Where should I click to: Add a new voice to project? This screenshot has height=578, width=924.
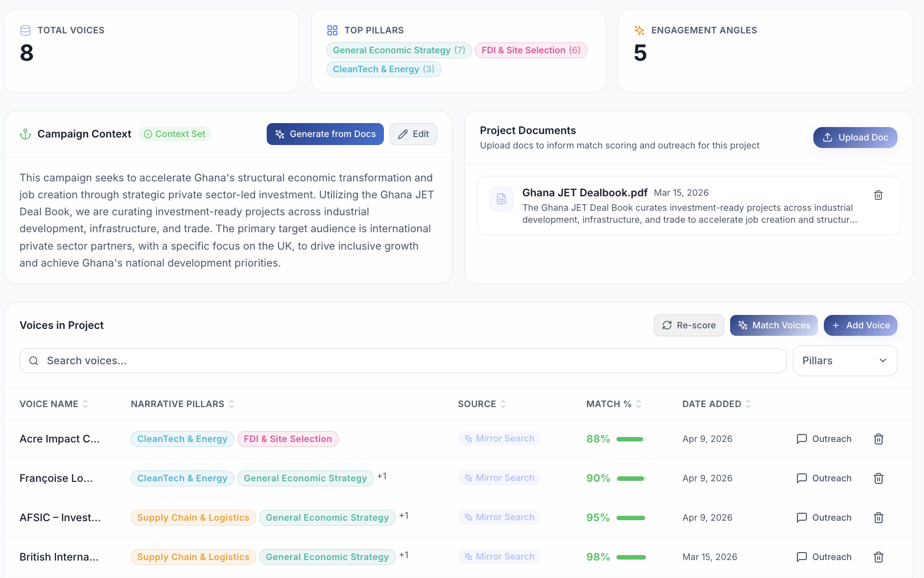point(860,325)
